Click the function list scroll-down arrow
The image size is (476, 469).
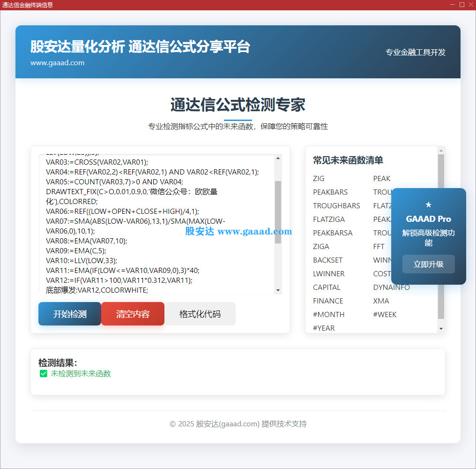point(441,329)
